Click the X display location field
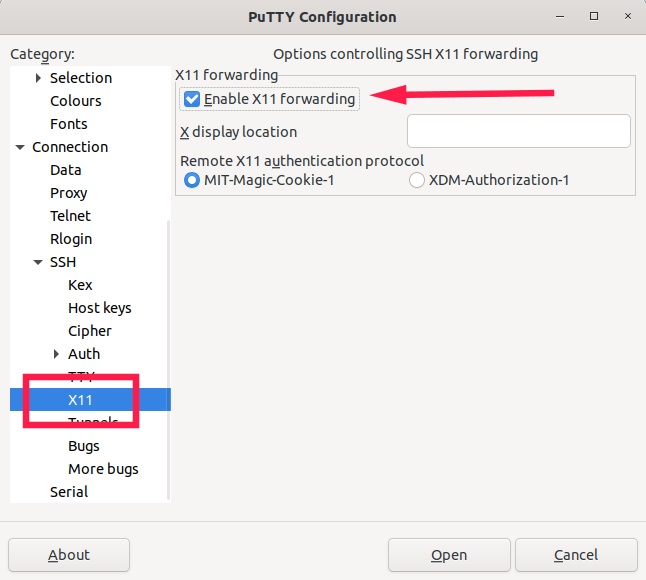This screenshot has width=646, height=580. [x=518, y=131]
